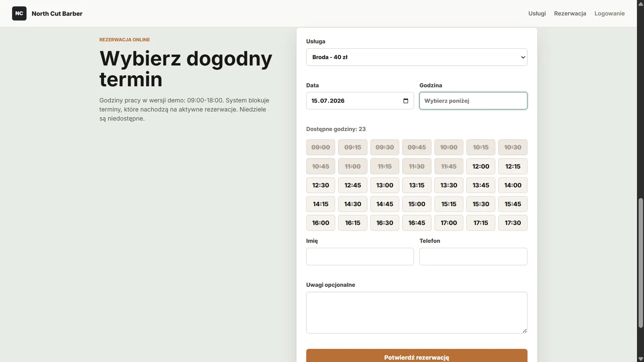Click the disabled 11:30 slot
Viewport: 644px width, 362px height.
point(417,166)
